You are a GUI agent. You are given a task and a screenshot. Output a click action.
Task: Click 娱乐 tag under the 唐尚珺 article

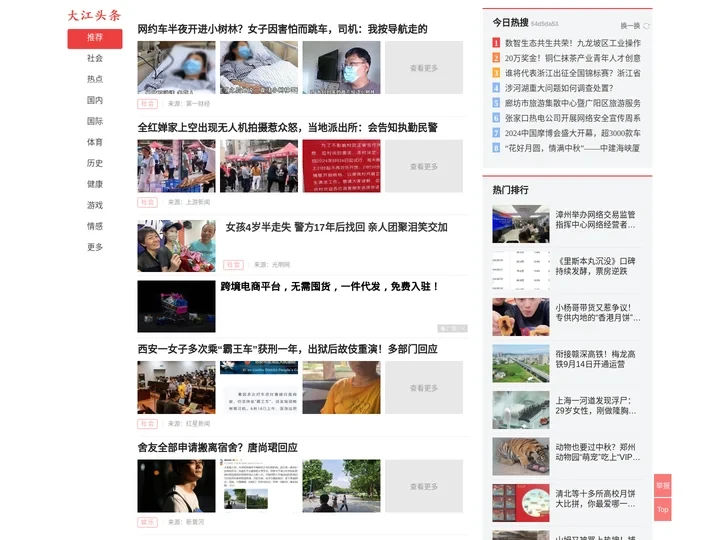point(147,522)
